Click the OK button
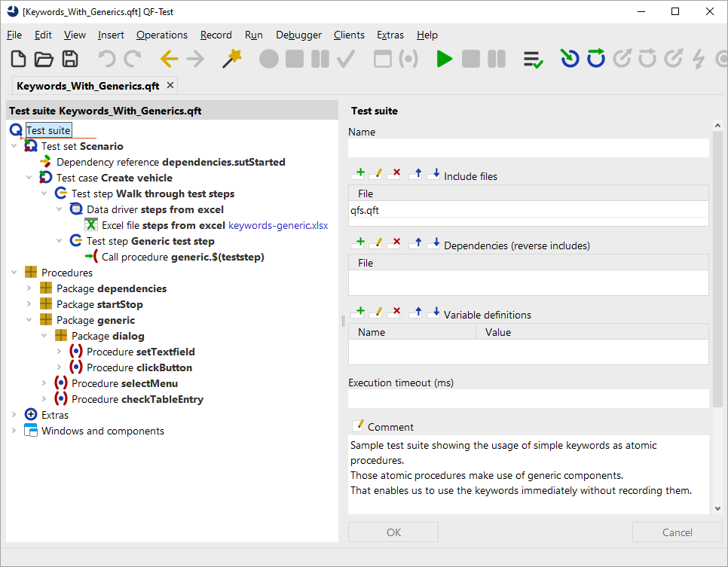Viewport: 728px width, 567px height. click(x=393, y=532)
